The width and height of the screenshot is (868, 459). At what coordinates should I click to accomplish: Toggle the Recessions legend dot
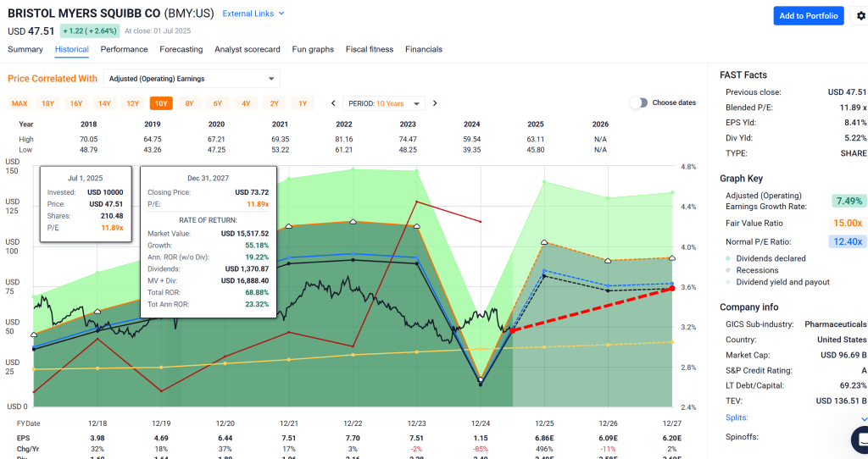coord(728,270)
